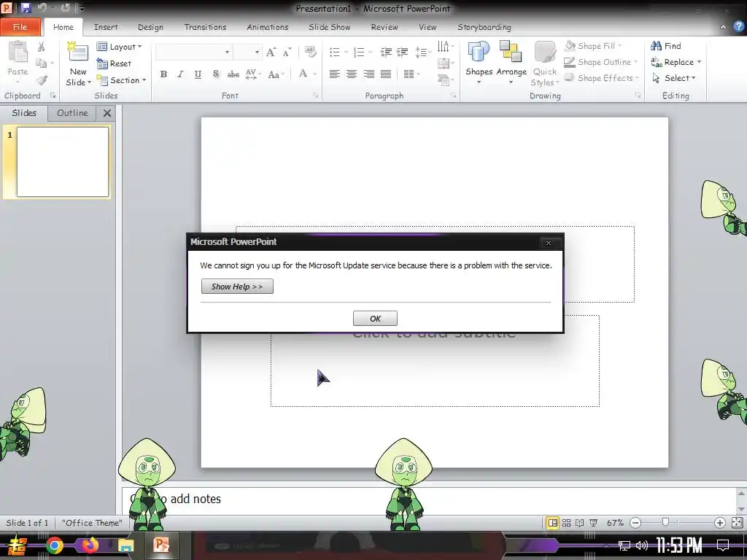747x560 pixels.
Task: Open the Font Color dropdown arrow
Action: tap(315, 74)
